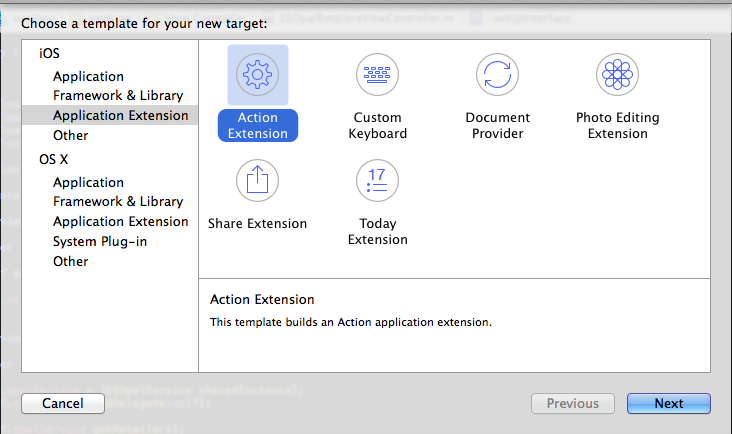
Task: Click the Today Extension label text
Action: [x=378, y=232]
